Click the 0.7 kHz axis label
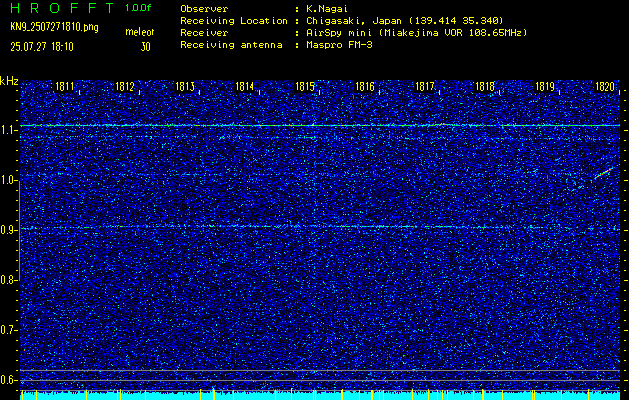Screen dimensions: 629x400 click(x=8, y=330)
